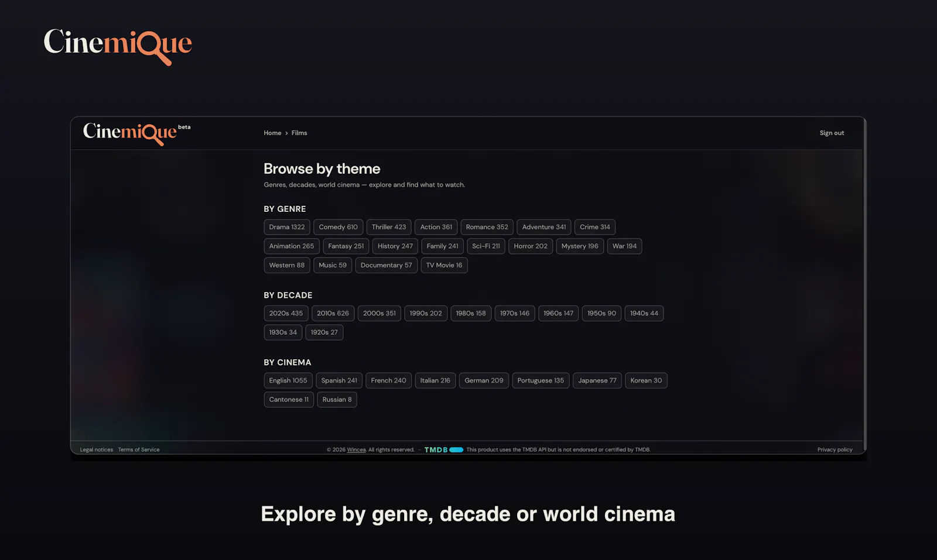Click the Browse by theme heading
The width and height of the screenshot is (937, 560).
tap(322, 169)
